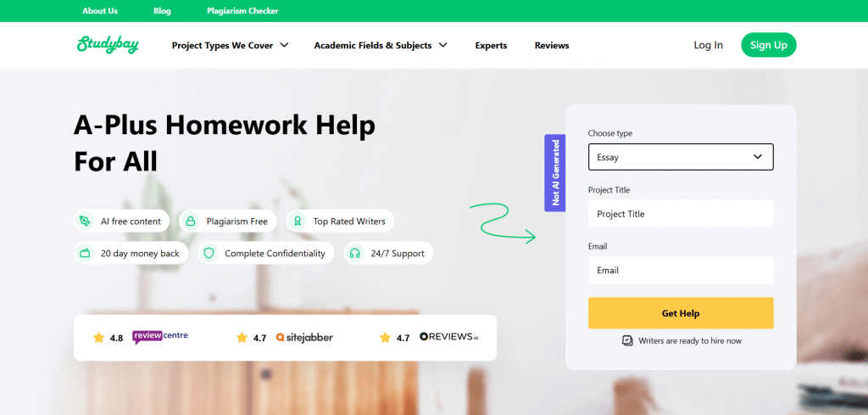Open the Reviews page

click(552, 46)
